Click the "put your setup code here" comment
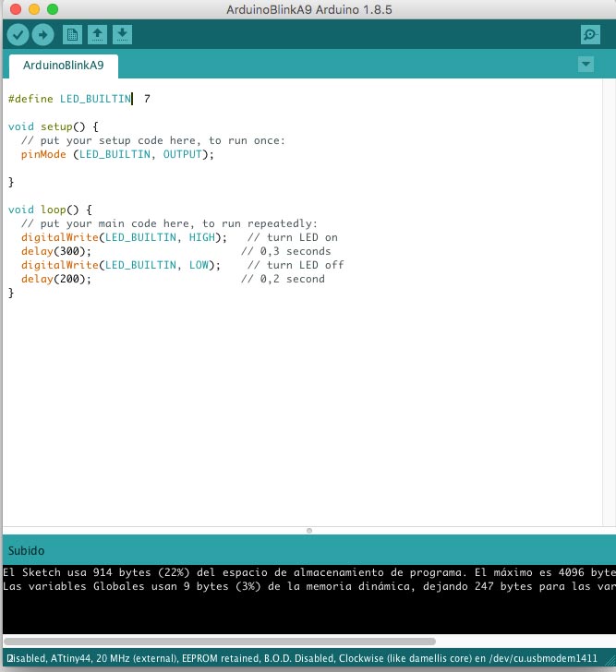 click(x=153, y=140)
